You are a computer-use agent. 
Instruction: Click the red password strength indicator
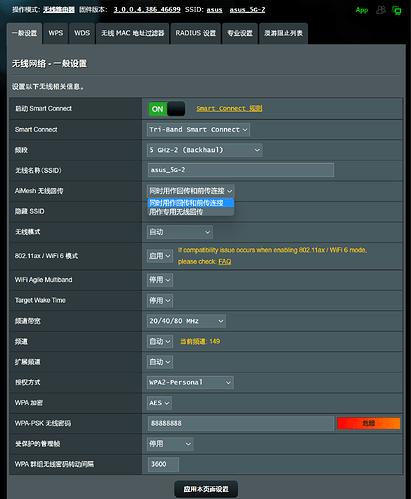click(368, 423)
